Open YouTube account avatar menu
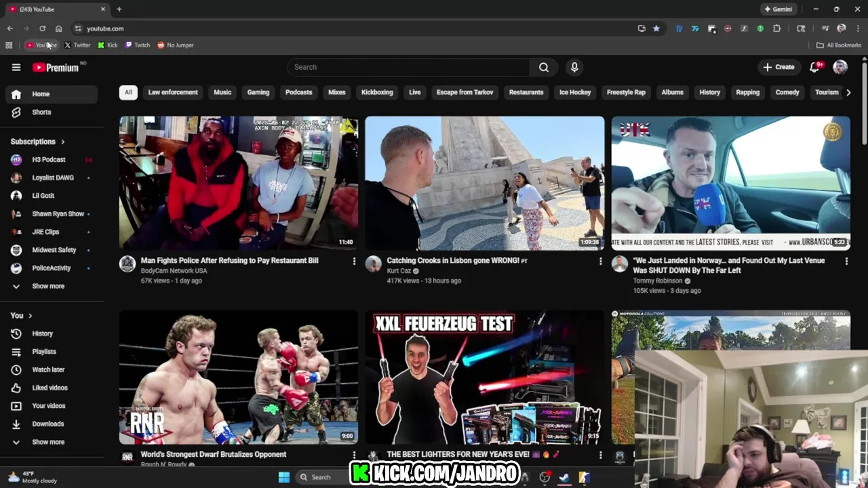 pos(840,67)
